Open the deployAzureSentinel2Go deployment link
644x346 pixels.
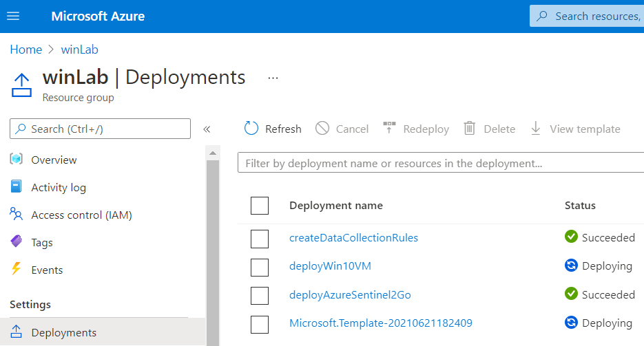(350, 295)
